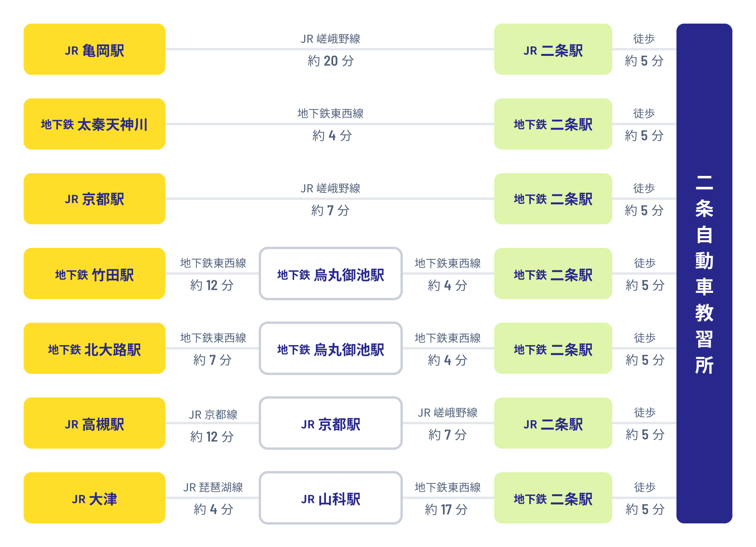
Task: Click the JR 京都線 line label
Action: (x=213, y=414)
